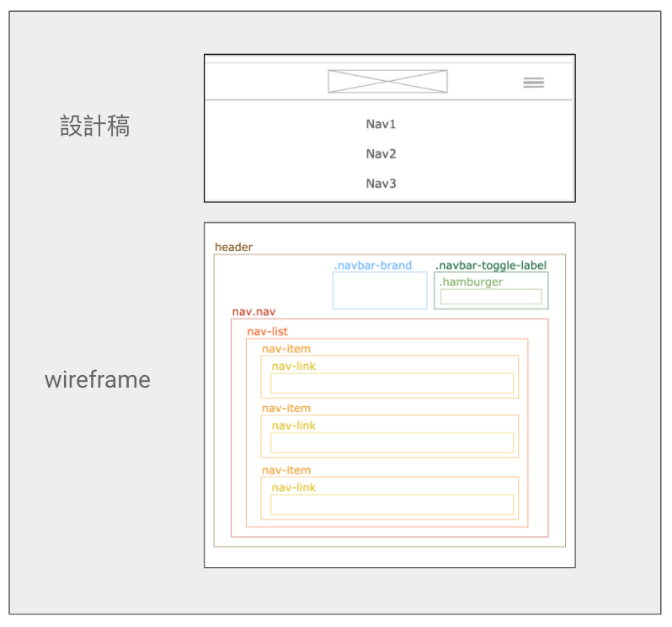Image resolution: width=672 pixels, height=627 pixels.
Task: Select the empty box in first nav-link
Action: tap(392, 383)
